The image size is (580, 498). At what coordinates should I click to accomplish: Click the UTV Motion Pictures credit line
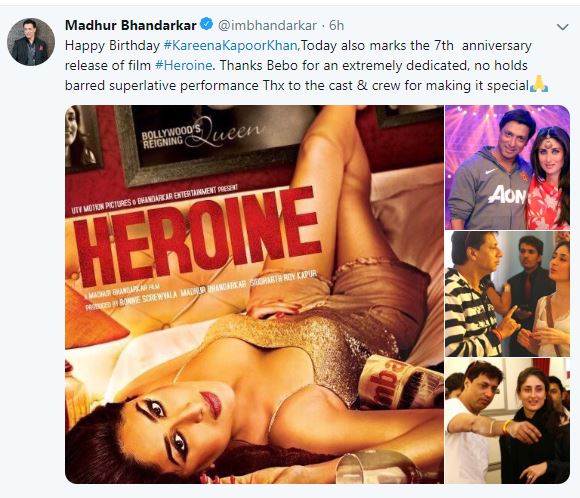coord(155,199)
